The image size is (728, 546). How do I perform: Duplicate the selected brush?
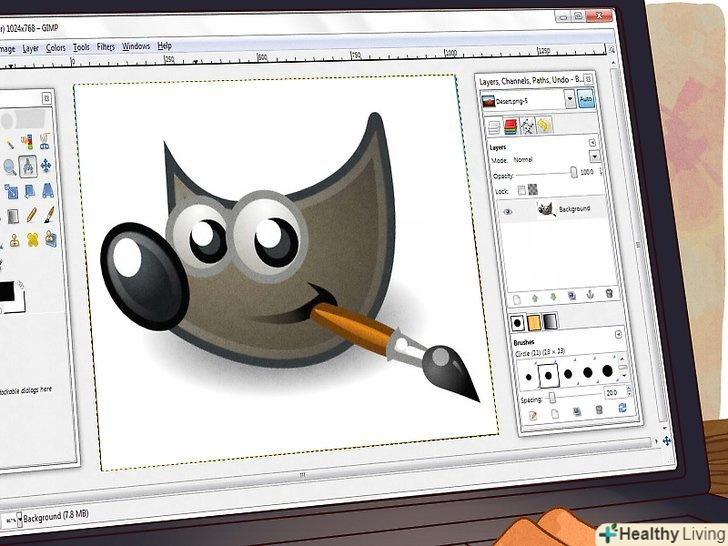tap(577, 412)
